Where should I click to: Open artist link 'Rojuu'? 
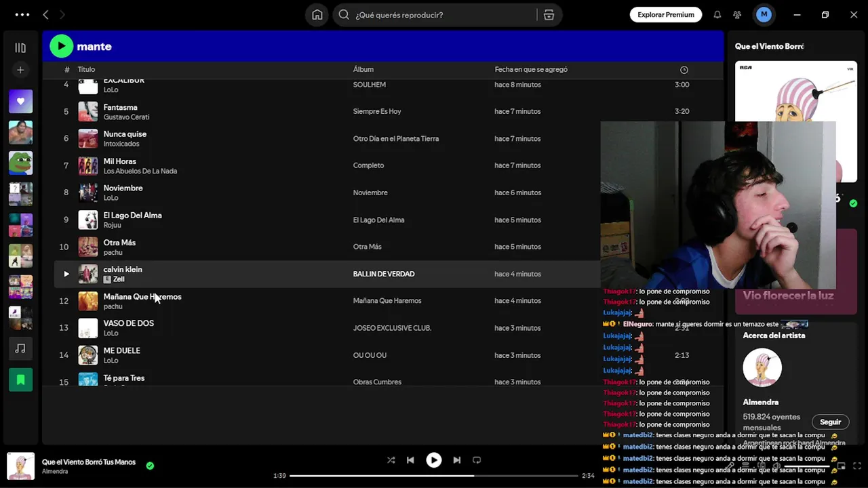112,225
